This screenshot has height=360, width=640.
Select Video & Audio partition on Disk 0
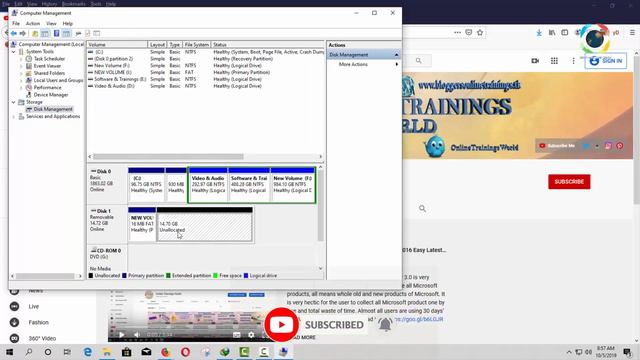tap(208, 184)
